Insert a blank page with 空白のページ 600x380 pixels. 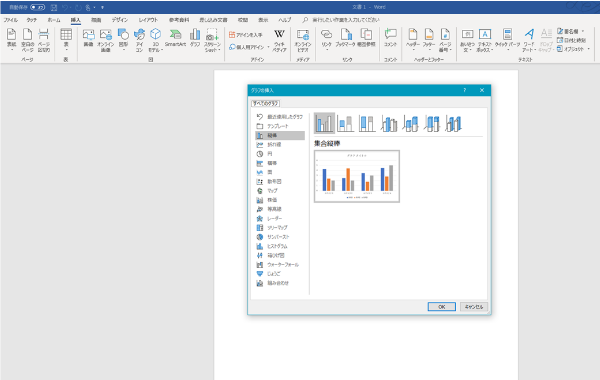[x=28, y=40]
